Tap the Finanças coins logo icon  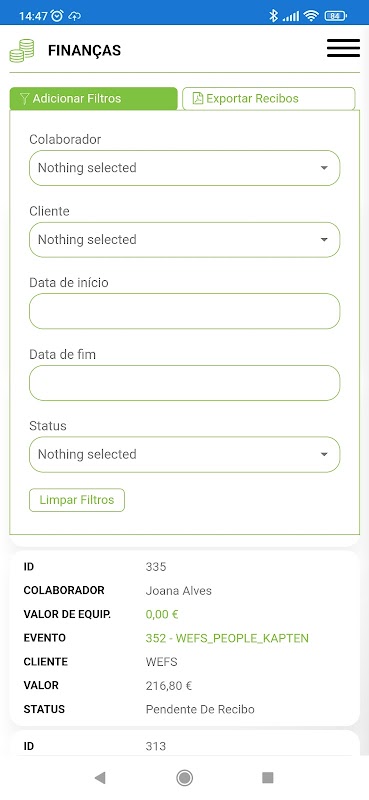click(x=22, y=51)
